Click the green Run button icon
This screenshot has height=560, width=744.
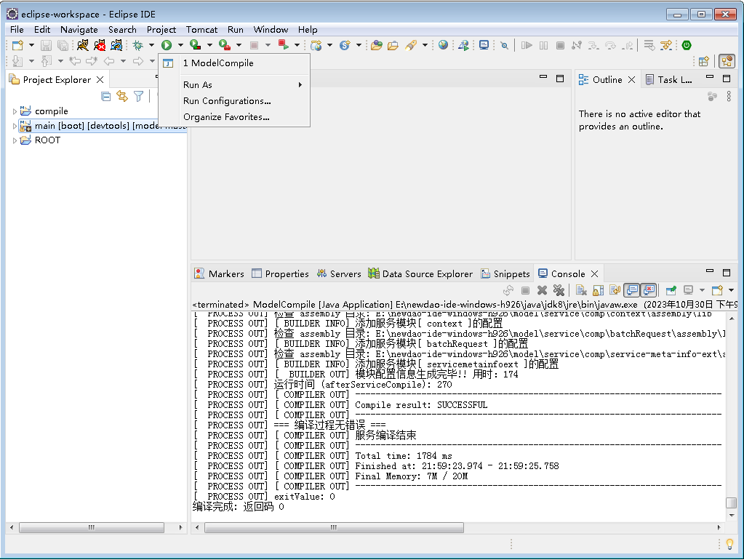[167, 46]
